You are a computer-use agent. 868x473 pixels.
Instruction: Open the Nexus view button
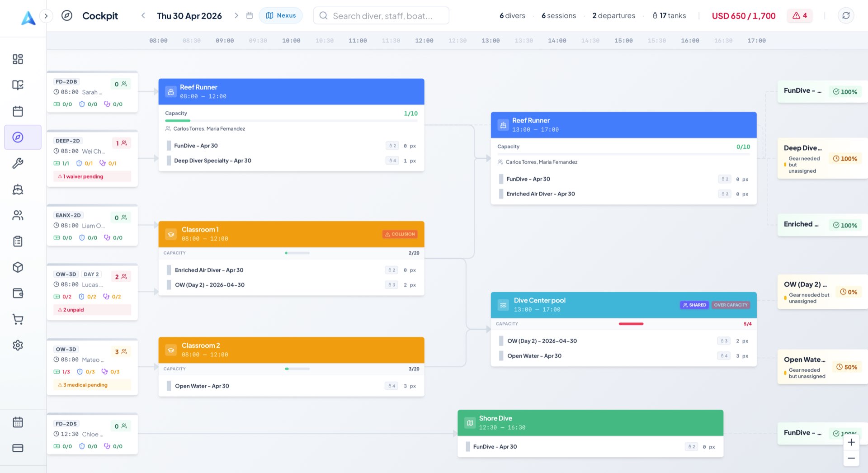click(x=281, y=15)
